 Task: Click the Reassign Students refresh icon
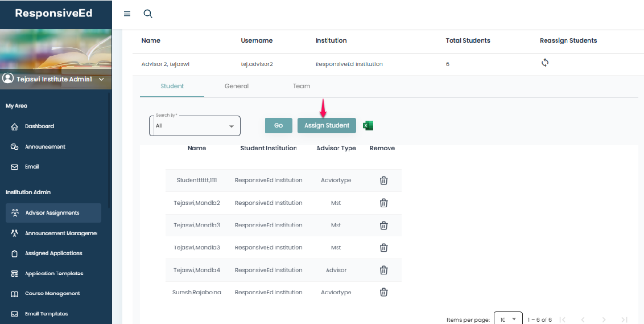point(544,63)
